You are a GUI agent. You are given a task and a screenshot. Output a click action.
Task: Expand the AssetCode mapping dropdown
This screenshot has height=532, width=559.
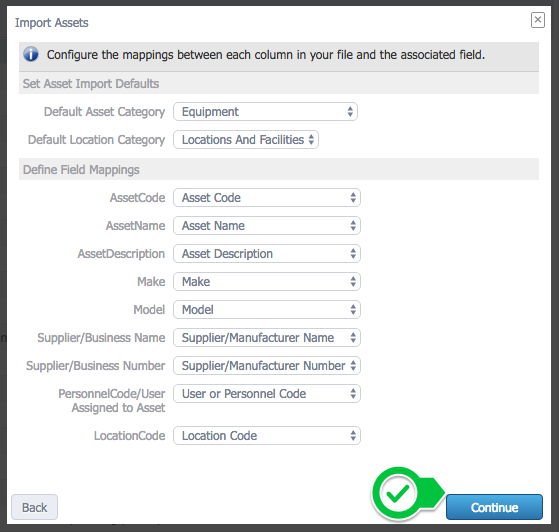(x=267, y=198)
